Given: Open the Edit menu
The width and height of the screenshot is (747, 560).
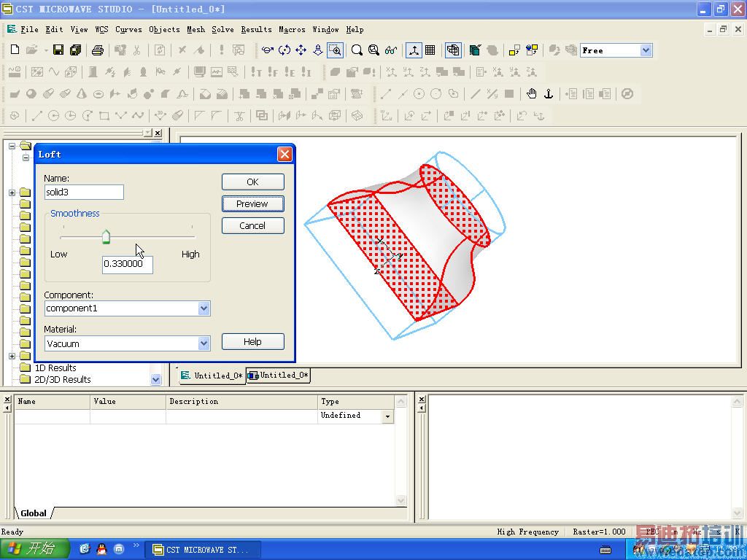Looking at the screenshot, I should (x=54, y=29).
